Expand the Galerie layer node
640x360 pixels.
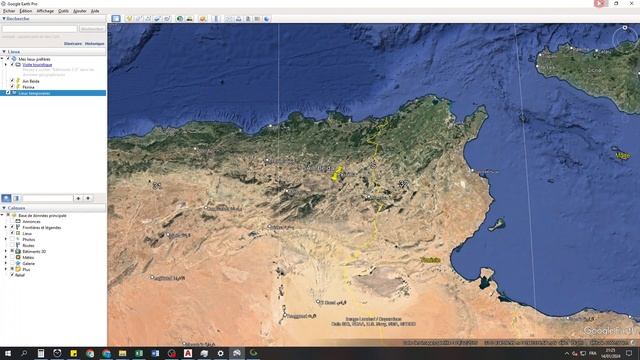pyautogui.click(x=6, y=263)
